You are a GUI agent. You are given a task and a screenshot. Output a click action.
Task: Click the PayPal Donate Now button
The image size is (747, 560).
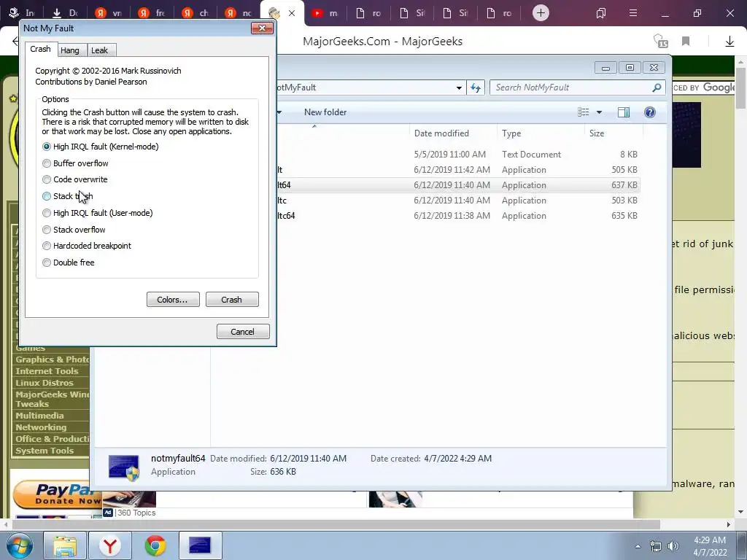pos(57,494)
